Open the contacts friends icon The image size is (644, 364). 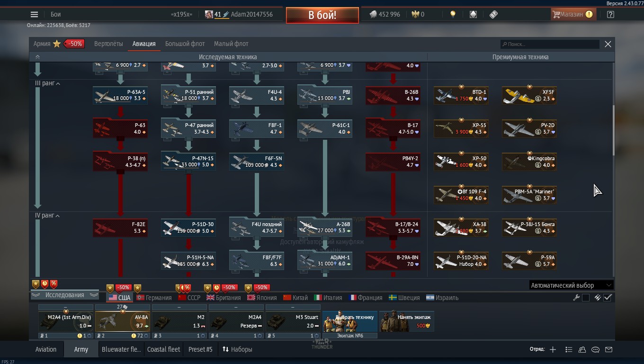582,349
